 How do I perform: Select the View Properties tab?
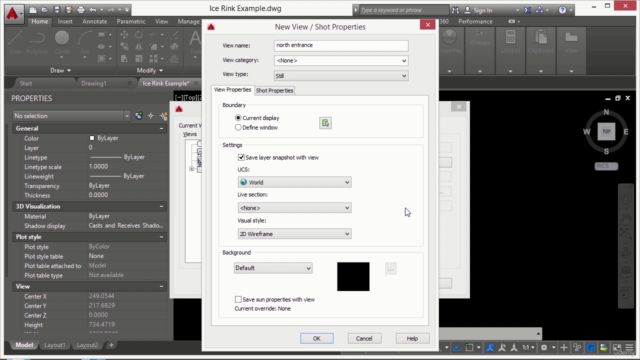coord(233,90)
